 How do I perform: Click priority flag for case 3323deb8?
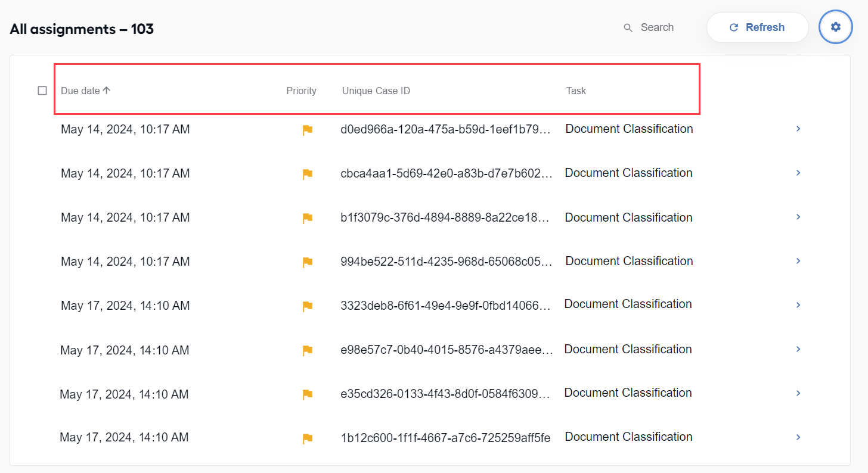(308, 306)
